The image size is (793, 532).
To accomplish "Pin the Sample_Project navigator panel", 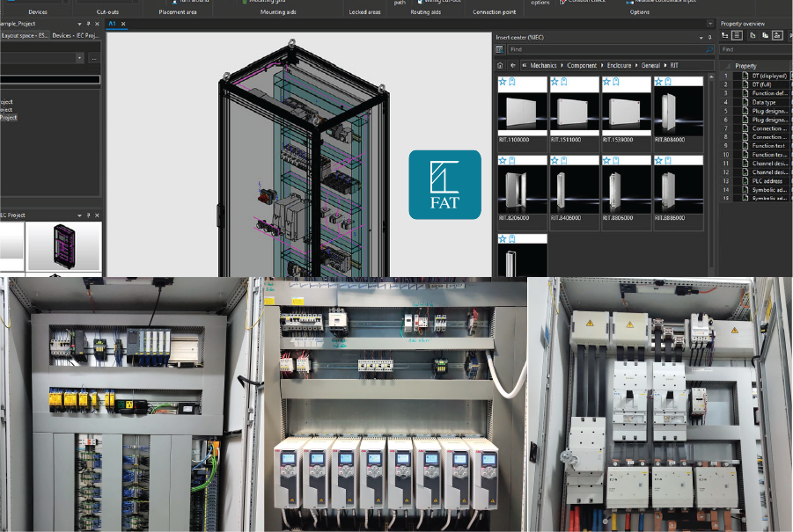I will [x=88, y=24].
